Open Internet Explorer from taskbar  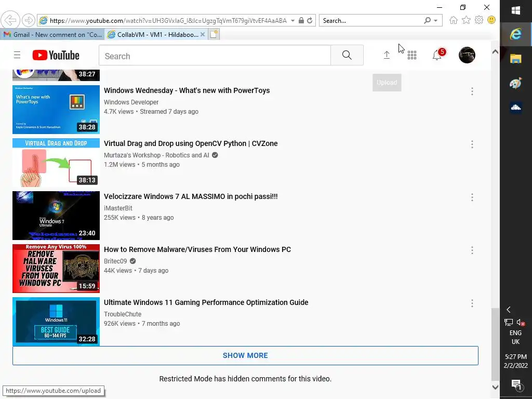[x=516, y=34]
